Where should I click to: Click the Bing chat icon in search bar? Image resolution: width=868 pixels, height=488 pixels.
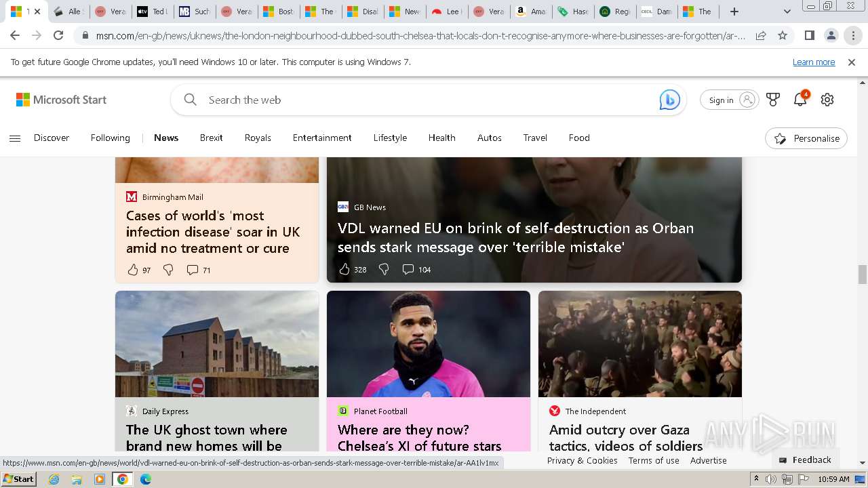669,100
